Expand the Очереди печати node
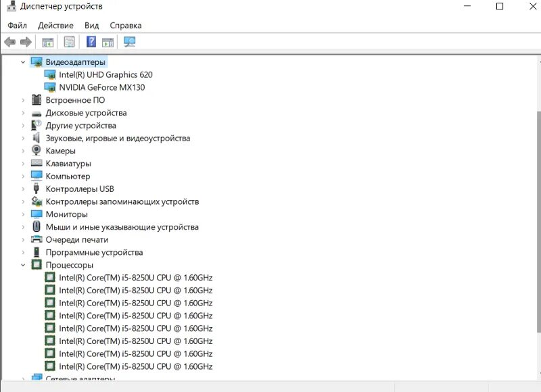The height and width of the screenshot is (392, 541). coord(23,240)
